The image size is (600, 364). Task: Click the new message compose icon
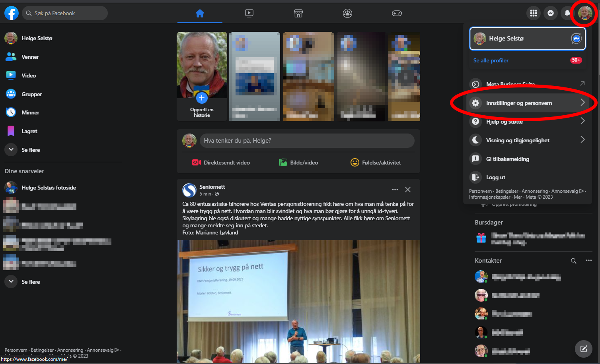(583, 349)
